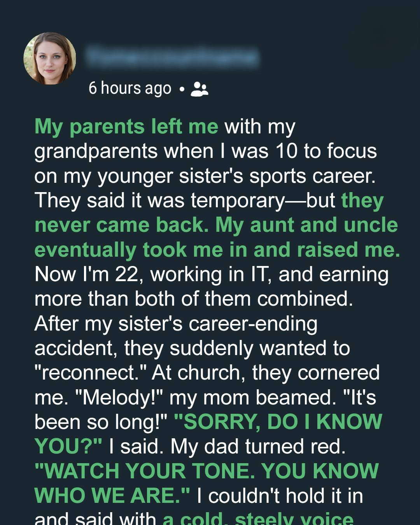Click green 'they never came back' phrase
Viewport: 420px width, 525px height.
[x=121, y=225]
